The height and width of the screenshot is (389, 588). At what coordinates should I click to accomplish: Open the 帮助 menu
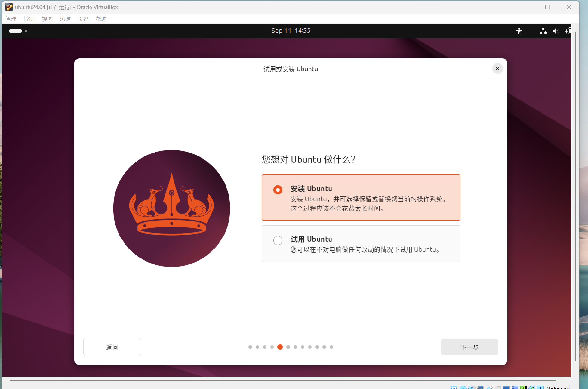(101, 19)
